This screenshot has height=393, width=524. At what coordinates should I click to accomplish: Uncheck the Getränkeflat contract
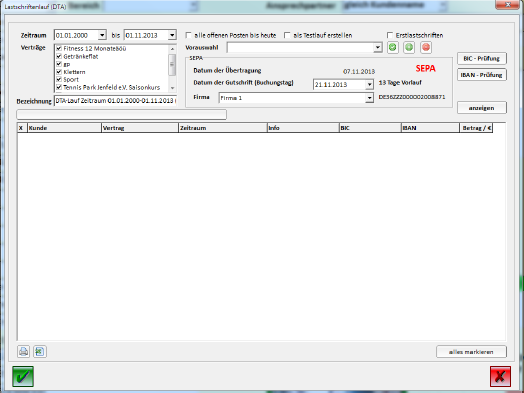click(x=59, y=56)
